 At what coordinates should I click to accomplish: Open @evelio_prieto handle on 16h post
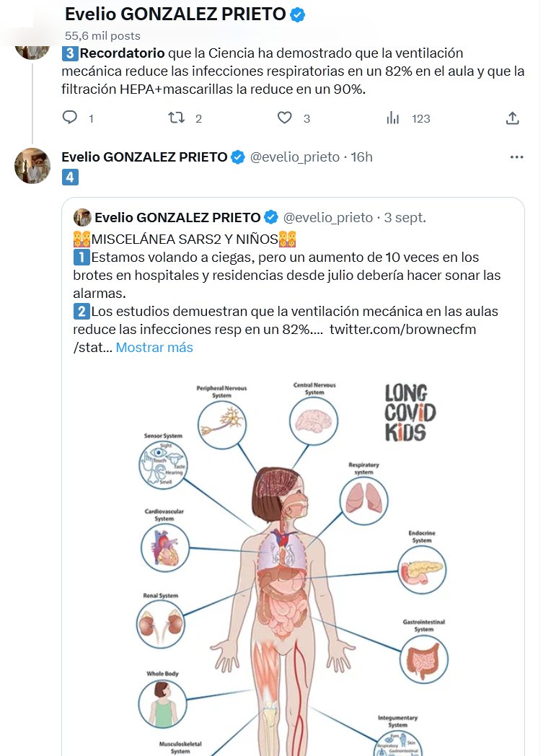pos(294,157)
